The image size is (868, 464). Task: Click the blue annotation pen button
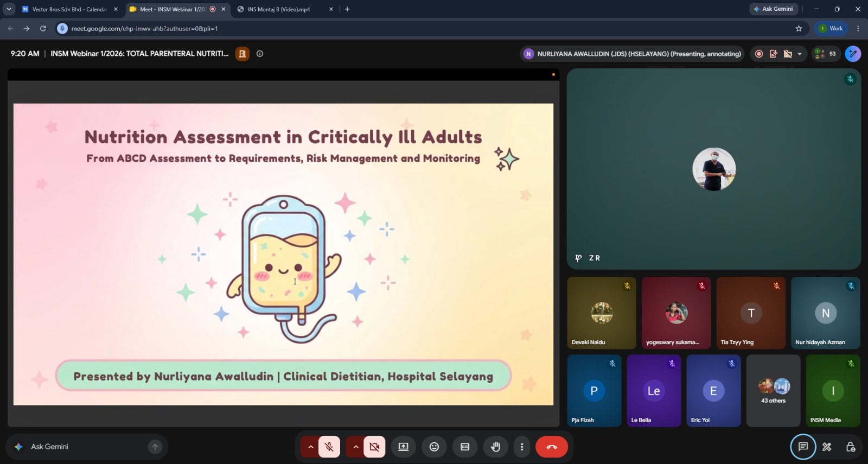click(853, 54)
